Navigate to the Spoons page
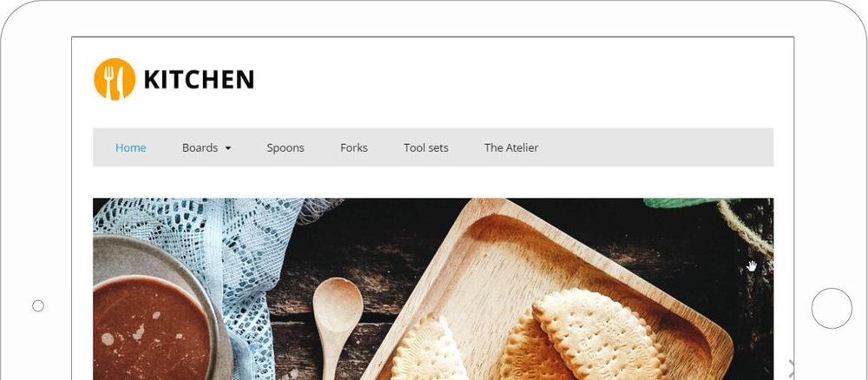 click(286, 147)
